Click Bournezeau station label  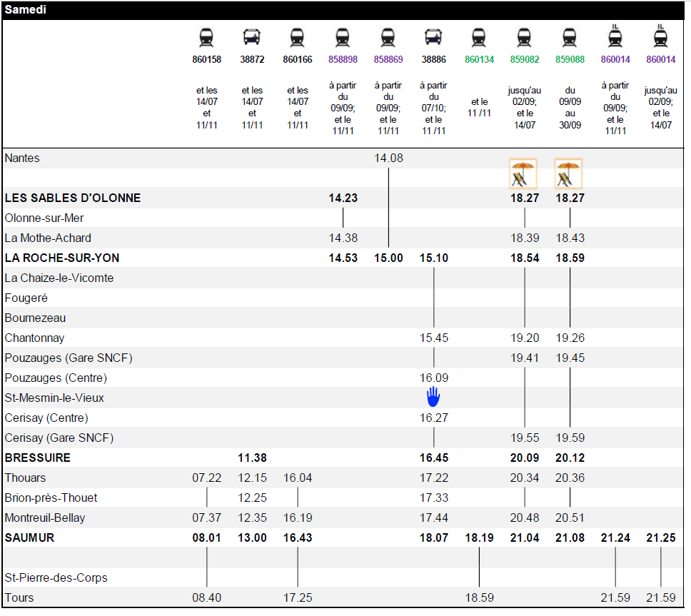pos(35,318)
